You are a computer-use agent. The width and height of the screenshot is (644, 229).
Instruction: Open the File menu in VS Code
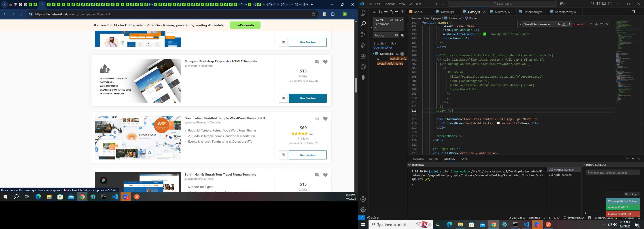(369, 4)
